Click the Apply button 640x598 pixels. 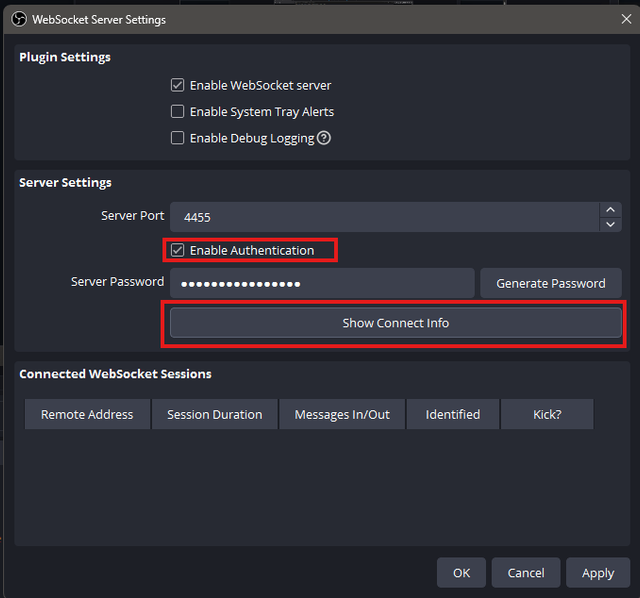(x=598, y=573)
